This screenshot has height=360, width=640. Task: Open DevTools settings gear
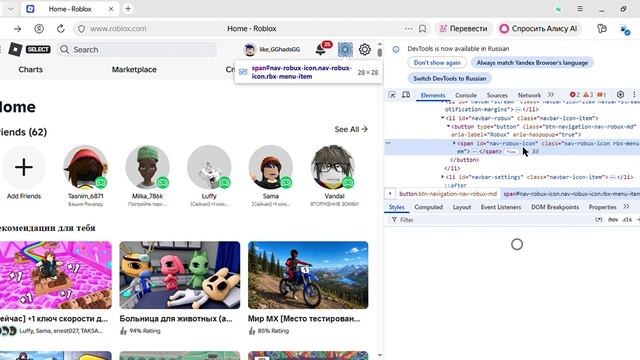[620, 95]
